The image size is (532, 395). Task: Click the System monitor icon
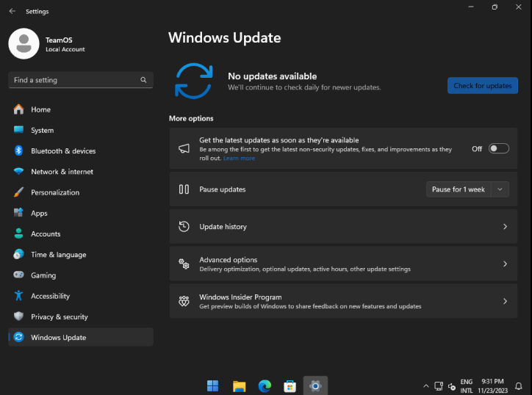(x=18, y=130)
